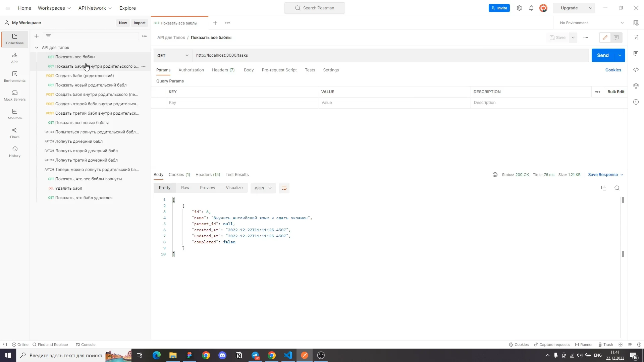Click the Import button

tap(140, 23)
